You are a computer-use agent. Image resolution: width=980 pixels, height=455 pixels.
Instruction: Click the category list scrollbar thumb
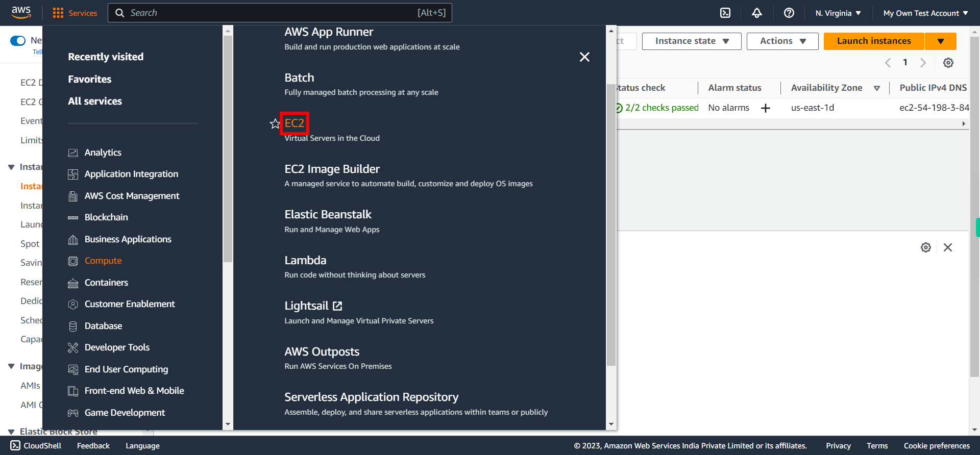(228, 148)
